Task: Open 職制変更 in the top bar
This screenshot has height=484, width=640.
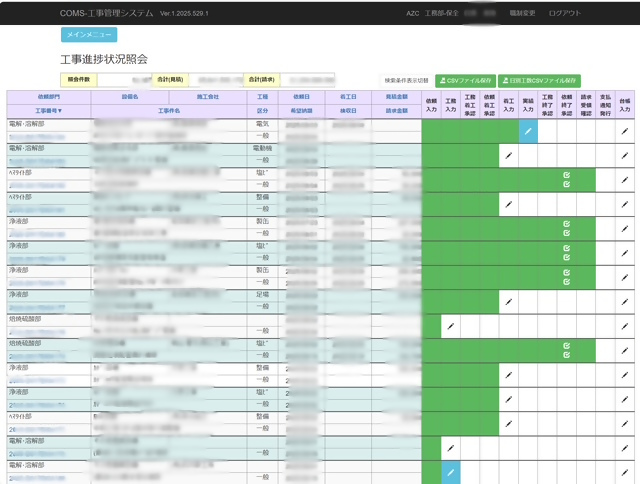Action: pos(523,13)
